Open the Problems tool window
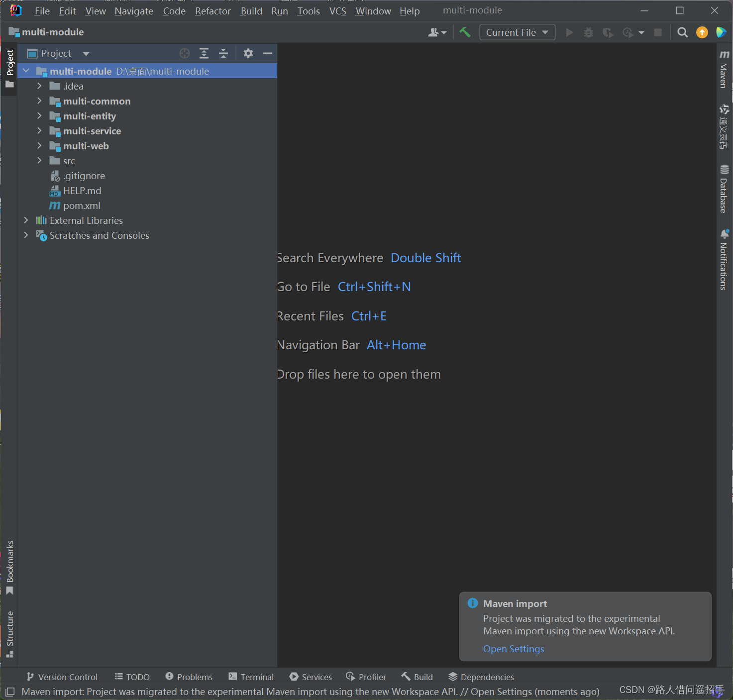This screenshot has height=700, width=733. tap(189, 677)
